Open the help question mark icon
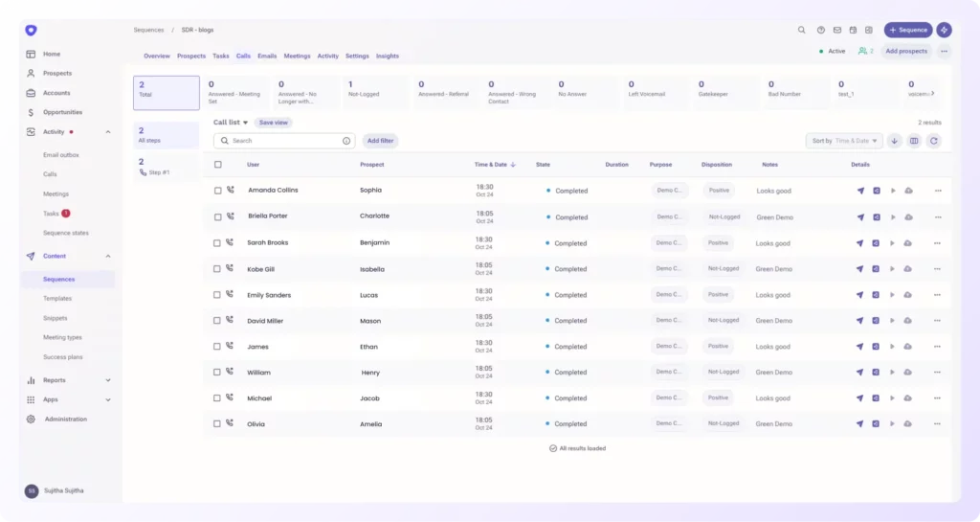This screenshot has height=522, width=980. [821, 30]
